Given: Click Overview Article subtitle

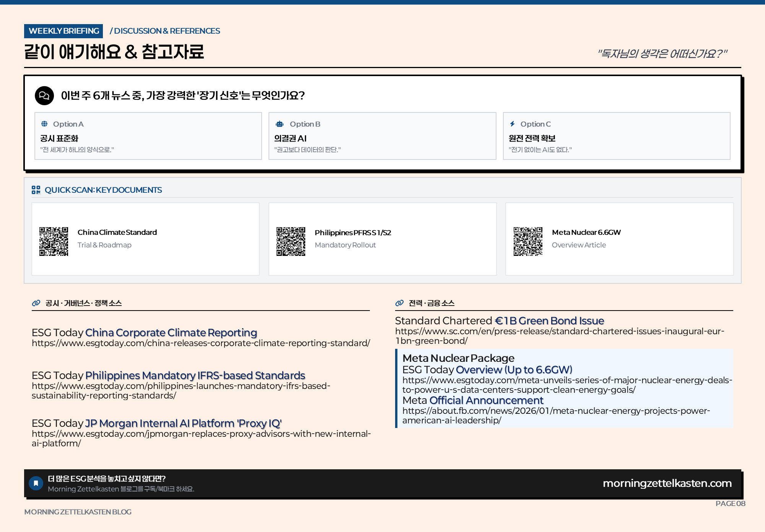Looking at the screenshot, I should pyautogui.click(x=579, y=245).
